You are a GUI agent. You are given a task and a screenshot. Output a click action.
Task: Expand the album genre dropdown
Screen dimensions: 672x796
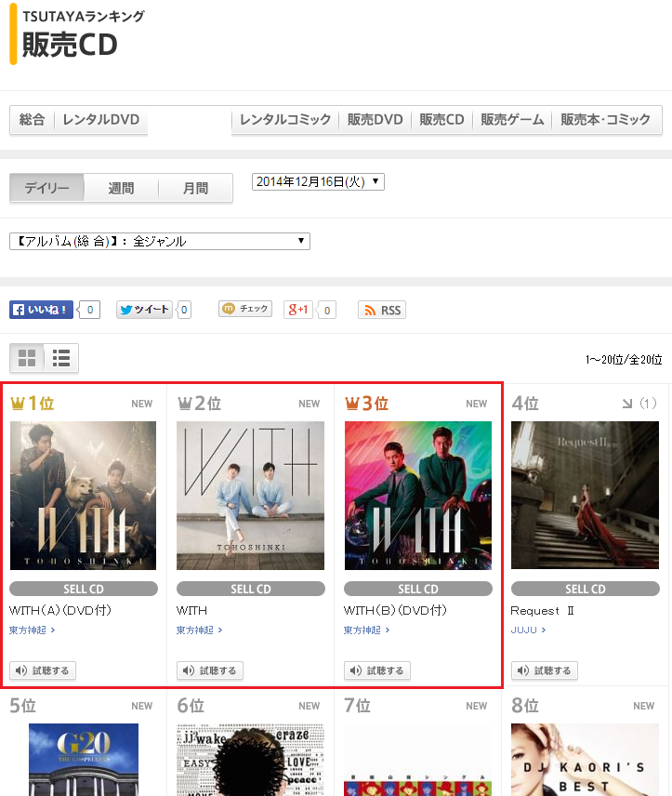(x=159, y=241)
